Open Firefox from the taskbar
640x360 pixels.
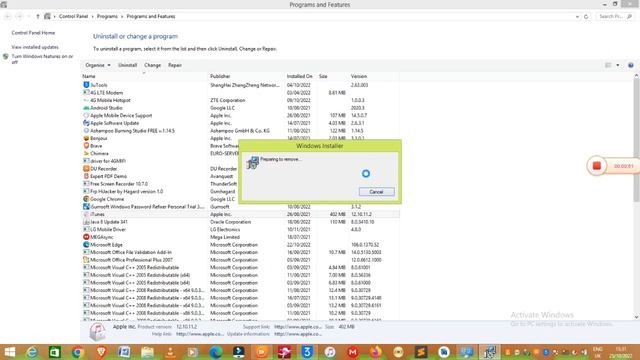coord(376,352)
